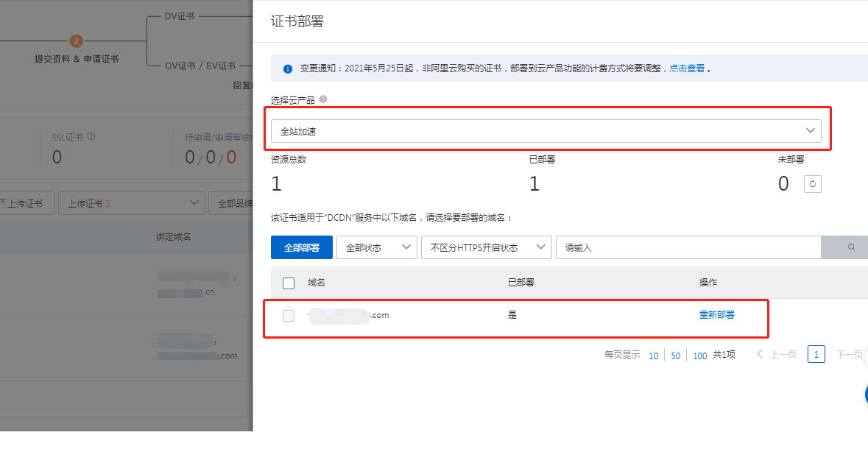Tick the checkbox for the .com domain row
Viewport: 868px width, 463px height.
click(289, 316)
